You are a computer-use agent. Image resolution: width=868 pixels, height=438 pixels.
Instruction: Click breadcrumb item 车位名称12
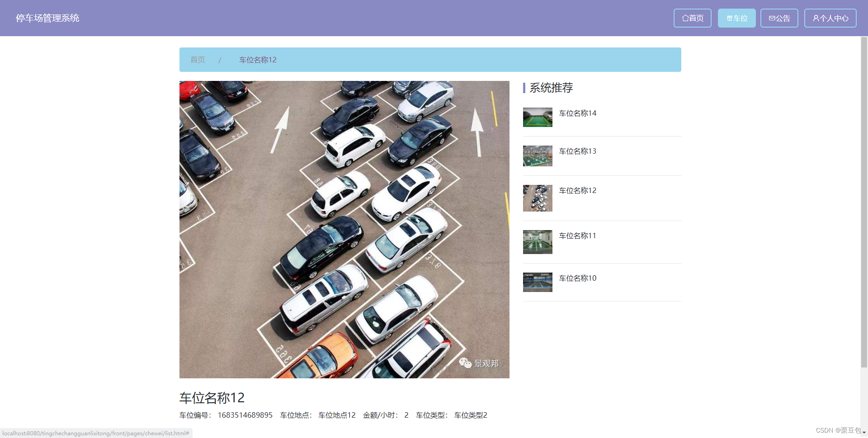pyautogui.click(x=258, y=60)
